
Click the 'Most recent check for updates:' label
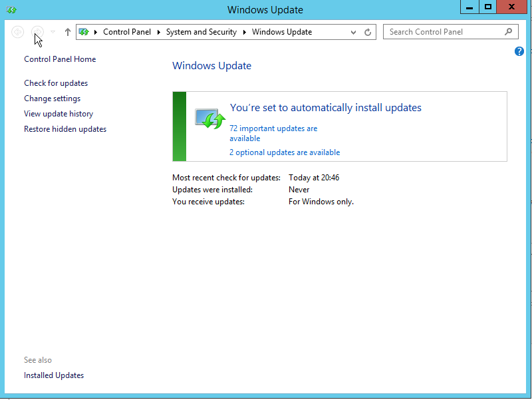226,178
